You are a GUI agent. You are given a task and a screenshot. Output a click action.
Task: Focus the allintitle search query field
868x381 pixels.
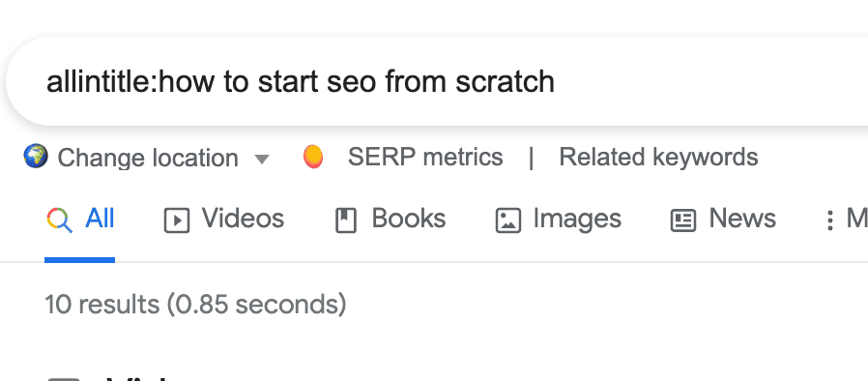(437, 81)
